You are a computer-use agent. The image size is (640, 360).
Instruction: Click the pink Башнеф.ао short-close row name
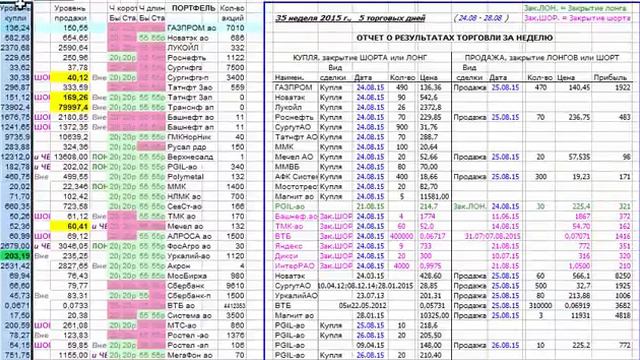pyautogui.click(x=296, y=216)
